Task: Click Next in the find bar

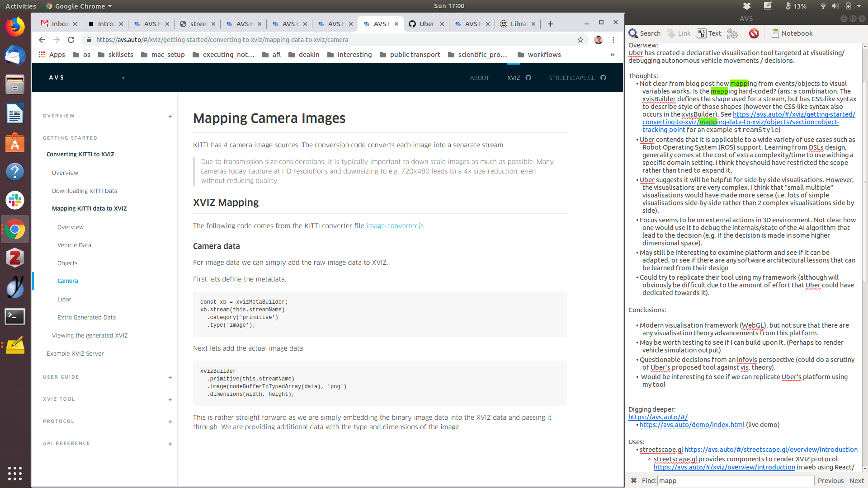Action: coord(856,480)
